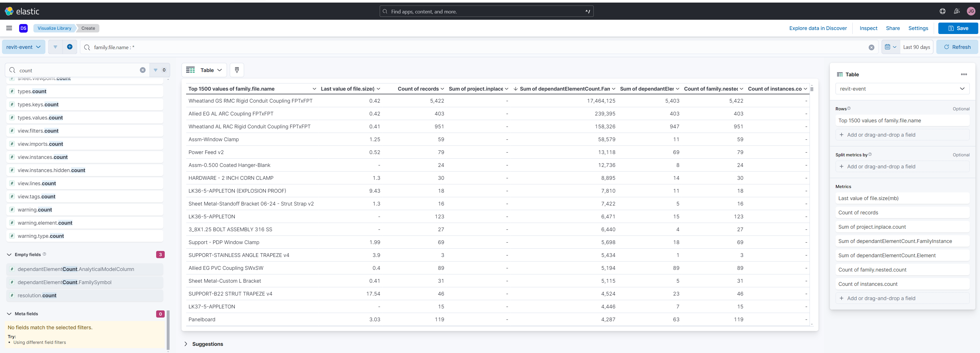Select the view.instances.hidden.count field
Screen dimensions: 980x353
coord(85,170)
